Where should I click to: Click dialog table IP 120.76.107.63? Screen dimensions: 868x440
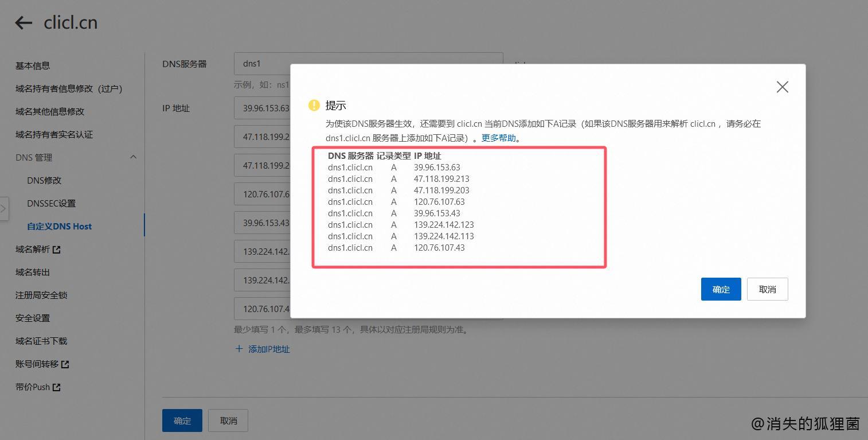click(x=439, y=202)
